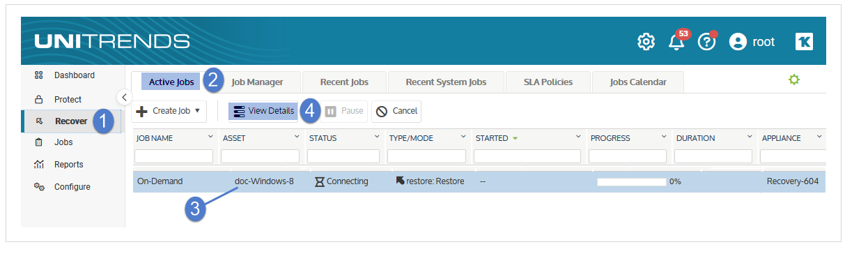Click the DURATION filter field
The image size is (868, 263).
(713, 156)
